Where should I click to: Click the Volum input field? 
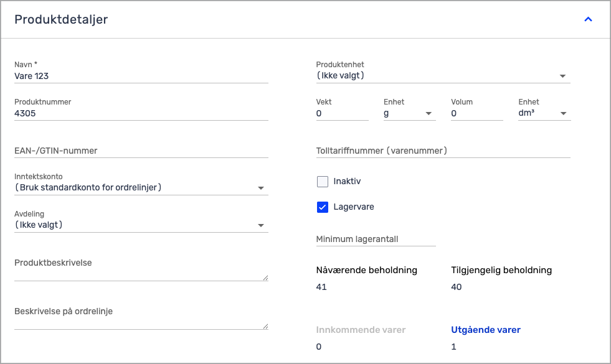tap(476, 114)
